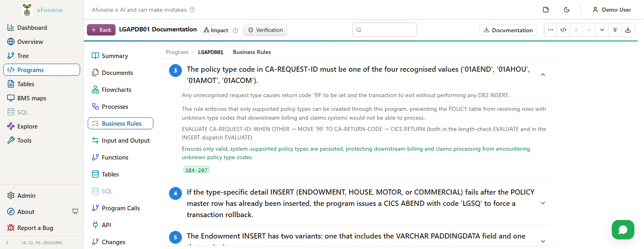Click the rule number 3 badge
644x249 pixels.
(175, 71)
